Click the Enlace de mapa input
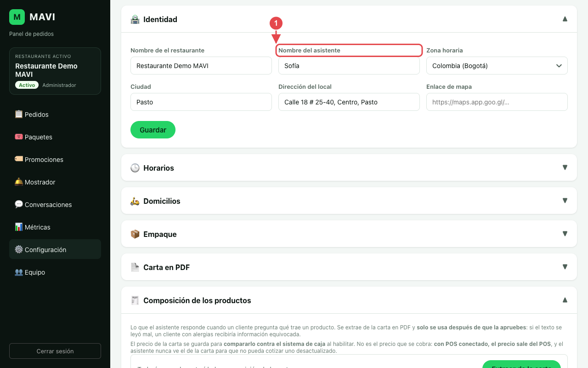588x368 pixels. click(497, 102)
